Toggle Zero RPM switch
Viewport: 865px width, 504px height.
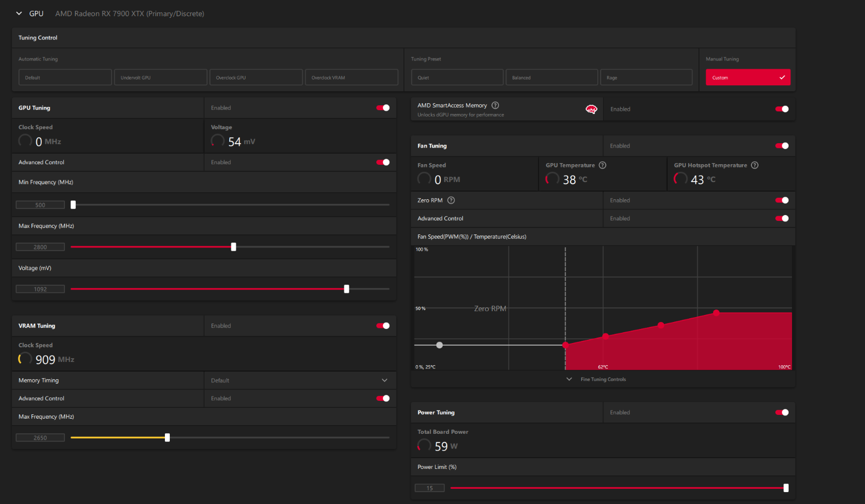(x=782, y=200)
